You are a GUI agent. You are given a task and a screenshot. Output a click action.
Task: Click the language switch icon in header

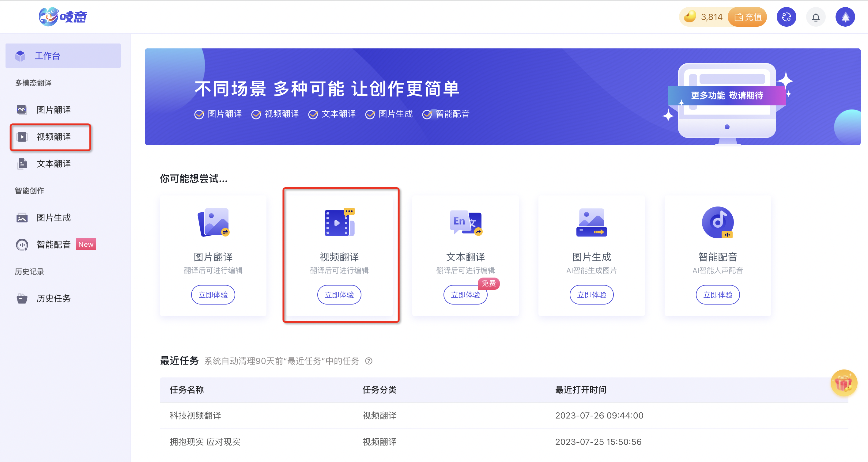[x=786, y=17]
